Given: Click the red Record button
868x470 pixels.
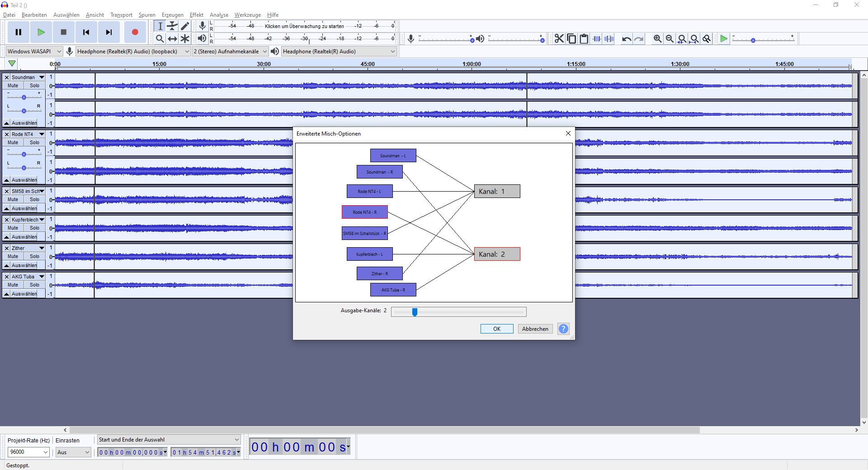Looking at the screenshot, I should point(135,32).
